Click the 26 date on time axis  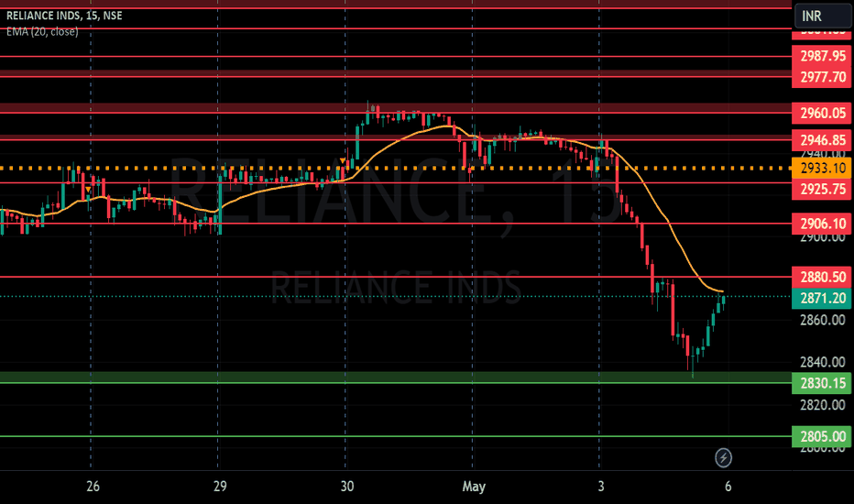click(x=93, y=486)
